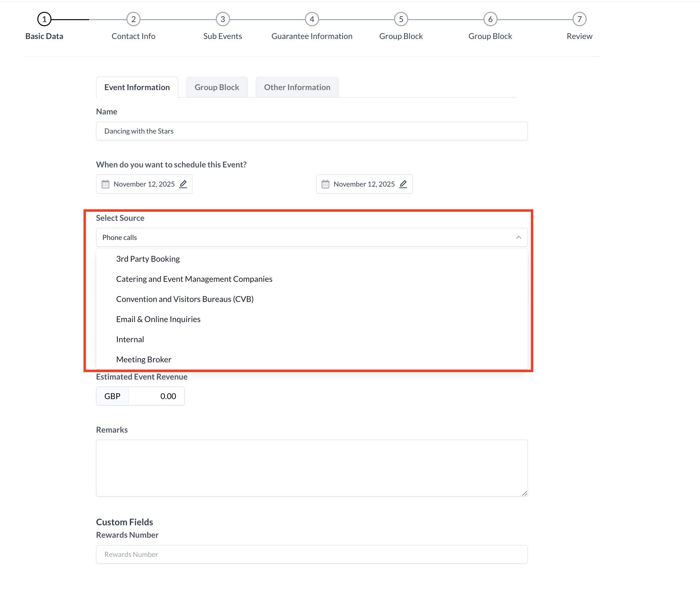Switch to the Other Information tab
Image resolution: width=700 pixels, height=593 pixels.
click(x=297, y=87)
